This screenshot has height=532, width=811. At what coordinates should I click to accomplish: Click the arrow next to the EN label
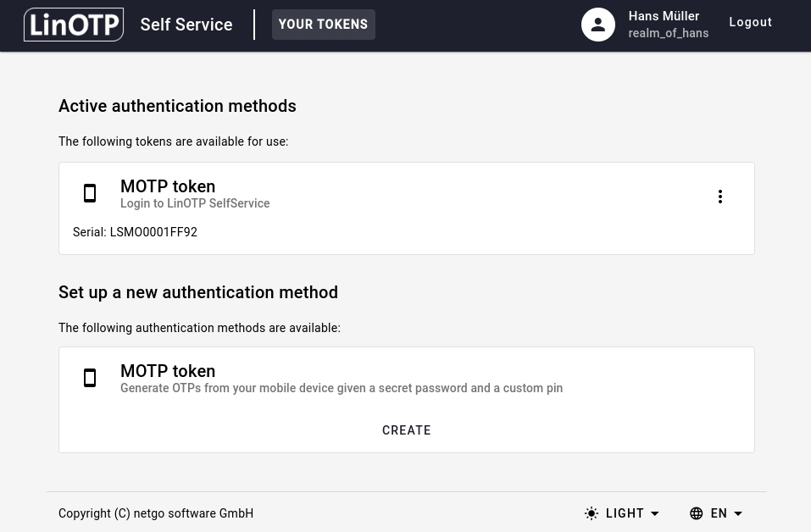click(x=738, y=513)
